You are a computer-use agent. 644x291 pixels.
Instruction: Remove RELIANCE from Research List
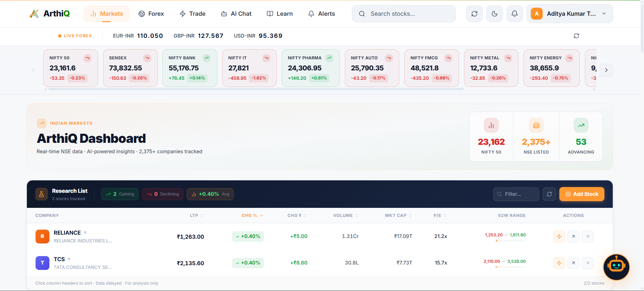coord(588,236)
